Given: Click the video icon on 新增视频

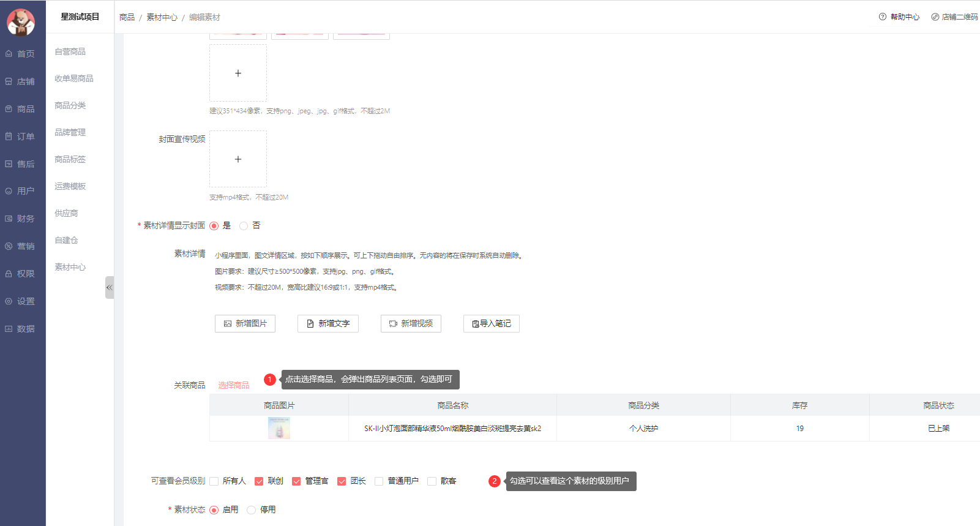Looking at the screenshot, I should coord(393,324).
